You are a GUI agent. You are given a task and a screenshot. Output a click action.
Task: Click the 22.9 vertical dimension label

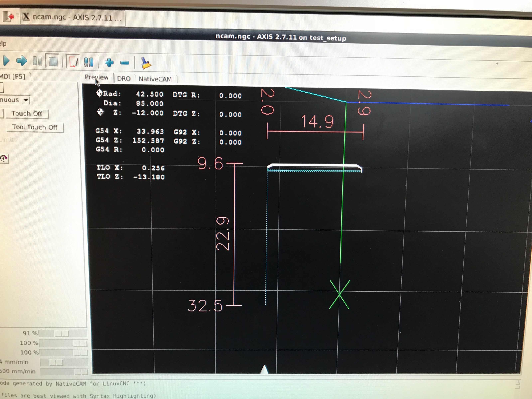[x=223, y=234]
